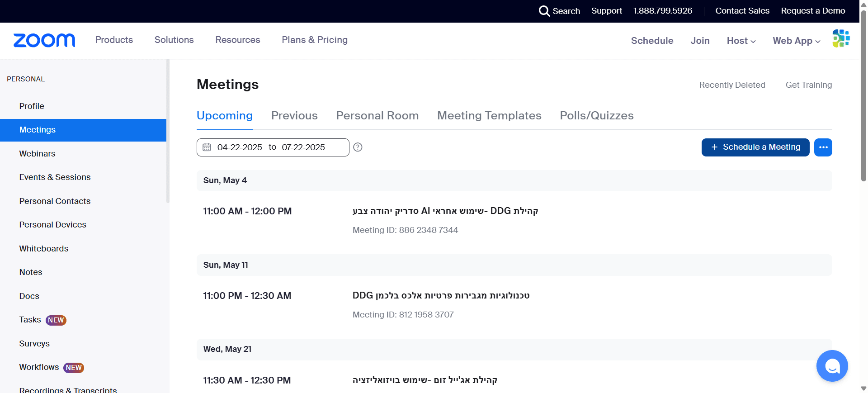868x393 pixels.
Task: Click Schedule a Meeting button
Action: (755, 147)
